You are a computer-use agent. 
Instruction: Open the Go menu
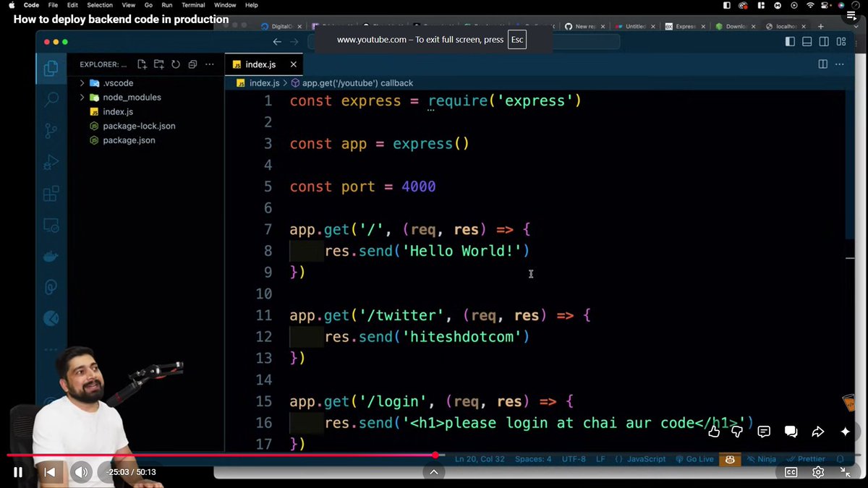coord(148,5)
